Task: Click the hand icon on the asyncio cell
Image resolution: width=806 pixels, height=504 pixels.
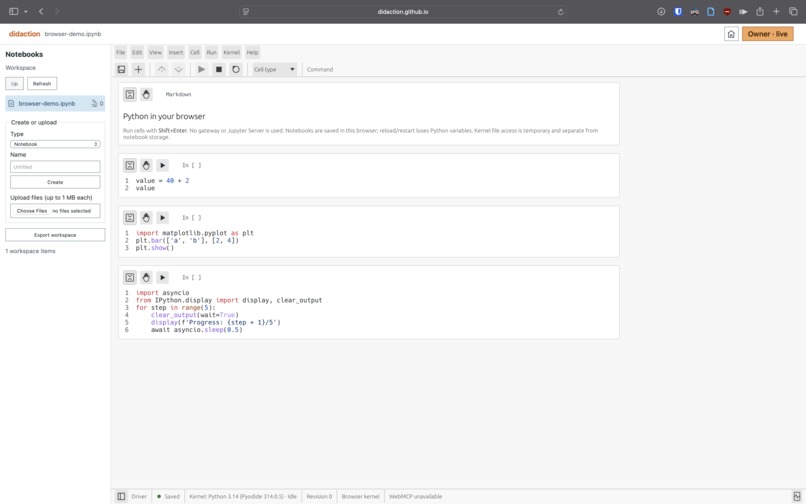Action: [146, 277]
